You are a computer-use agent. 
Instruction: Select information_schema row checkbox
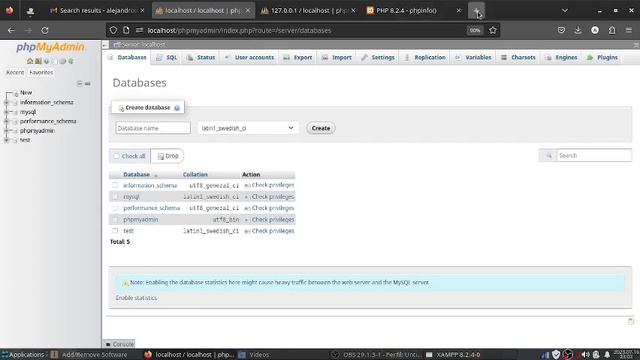click(115, 185)
